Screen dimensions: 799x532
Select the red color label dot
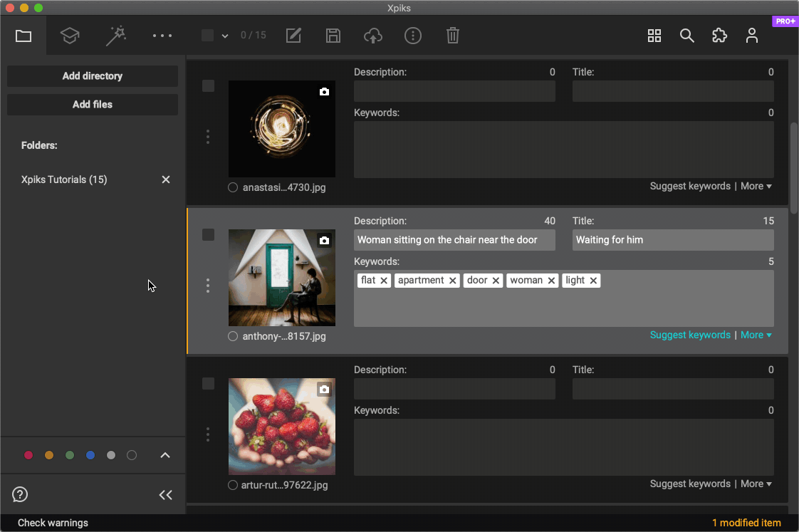coord(28,455)
